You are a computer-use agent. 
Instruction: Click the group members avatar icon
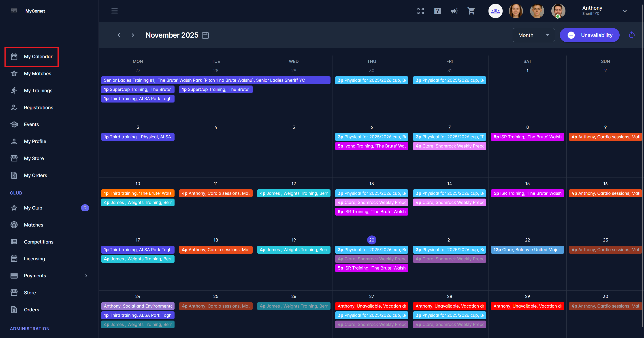coord(495,11)
